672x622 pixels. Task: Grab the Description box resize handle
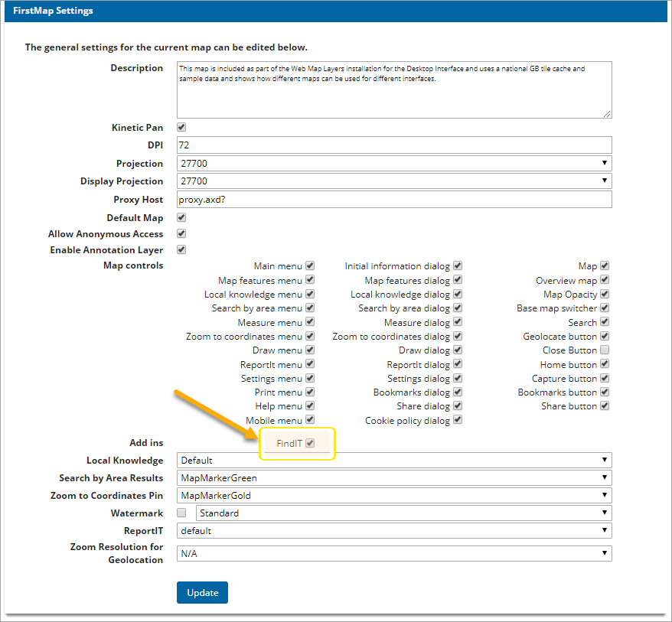click(607, 114)
